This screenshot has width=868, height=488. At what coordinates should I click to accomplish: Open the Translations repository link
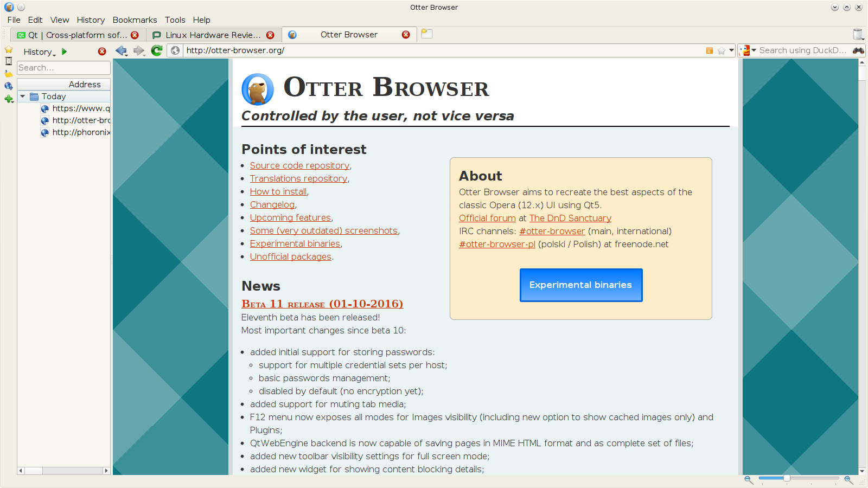point(298,179)
